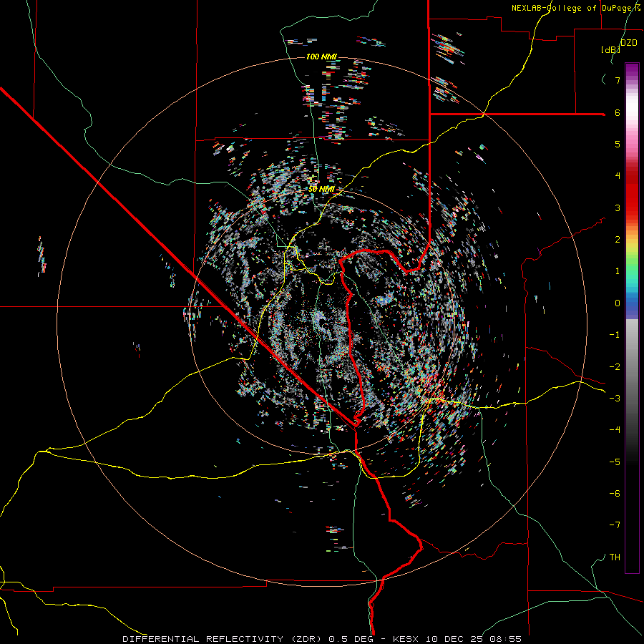This screenshot has width=644, height=644.
Task: Click the 10 DEC 25 date text
Action: (x=456, y=639)
